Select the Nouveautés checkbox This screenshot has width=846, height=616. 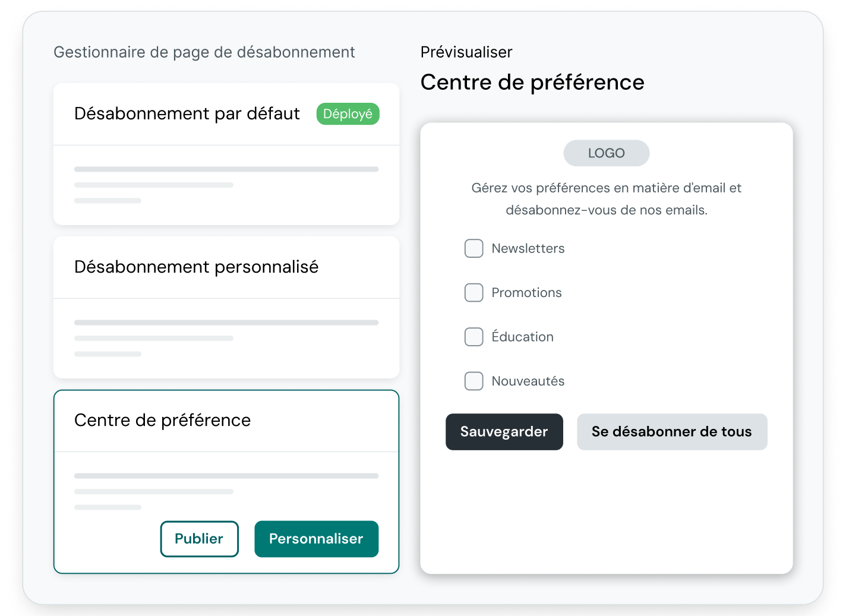(473, 381)
